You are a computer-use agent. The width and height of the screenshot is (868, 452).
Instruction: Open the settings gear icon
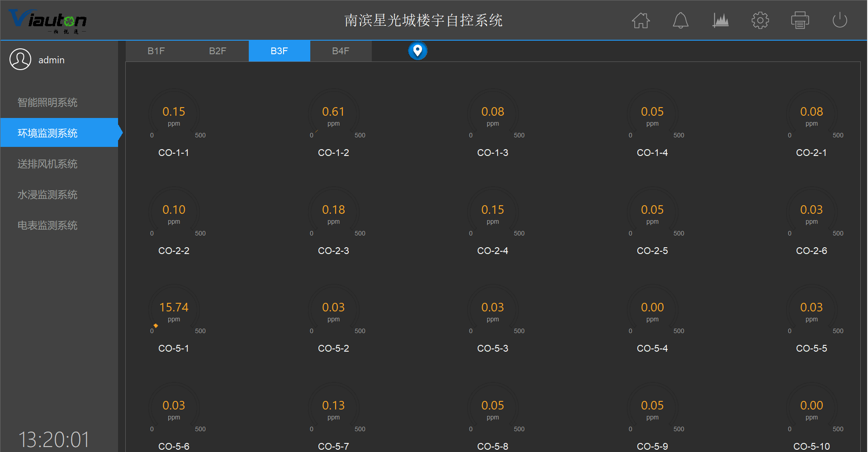click(760, 20)
